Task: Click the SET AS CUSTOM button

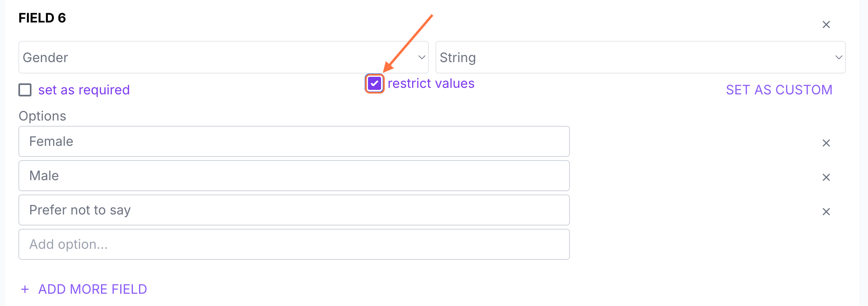Action: (x=779, y=90)
